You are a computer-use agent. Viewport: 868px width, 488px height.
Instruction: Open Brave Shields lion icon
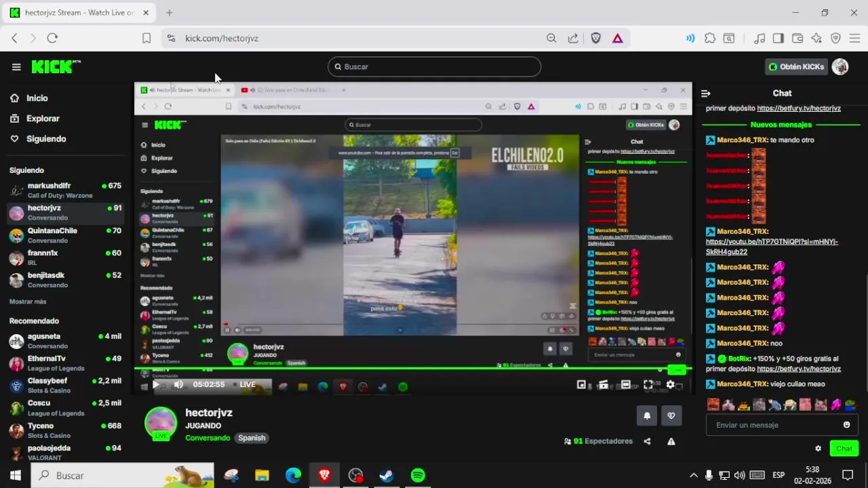596,38
